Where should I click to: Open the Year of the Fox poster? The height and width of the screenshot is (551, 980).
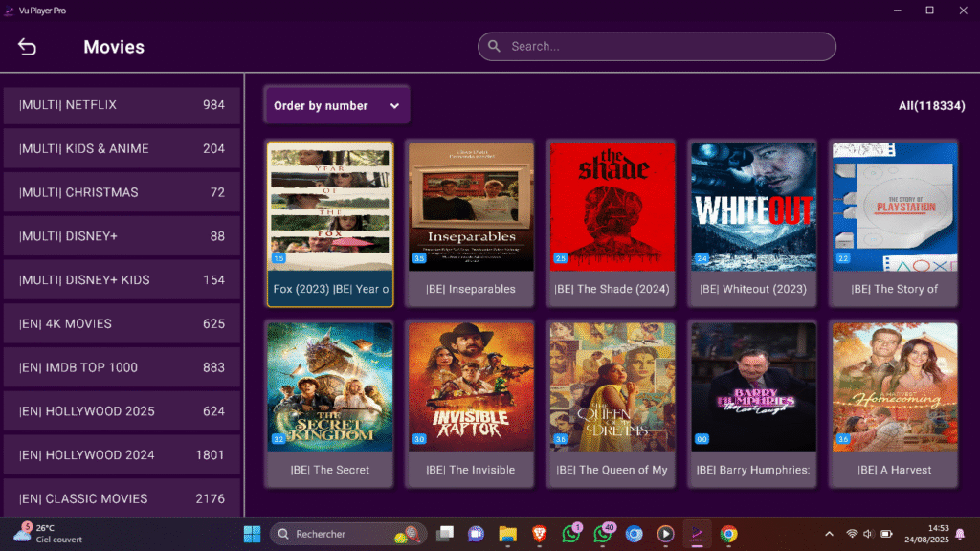330,207
